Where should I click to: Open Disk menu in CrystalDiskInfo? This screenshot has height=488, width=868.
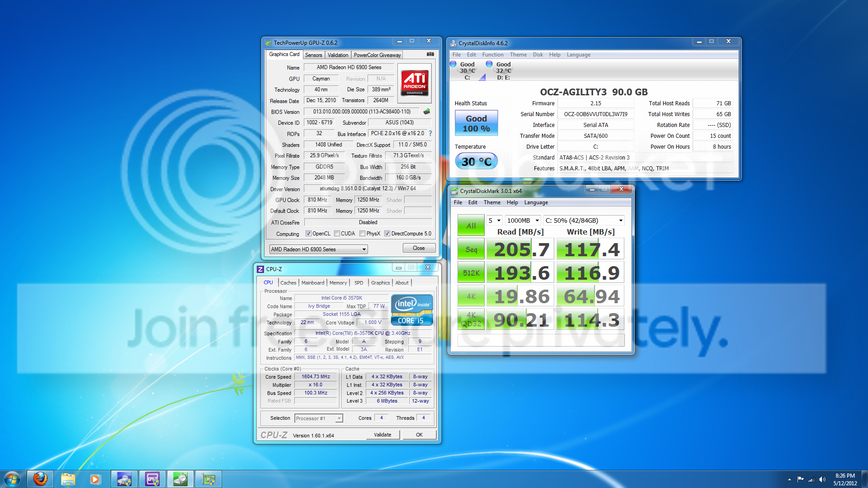point(538,55)
